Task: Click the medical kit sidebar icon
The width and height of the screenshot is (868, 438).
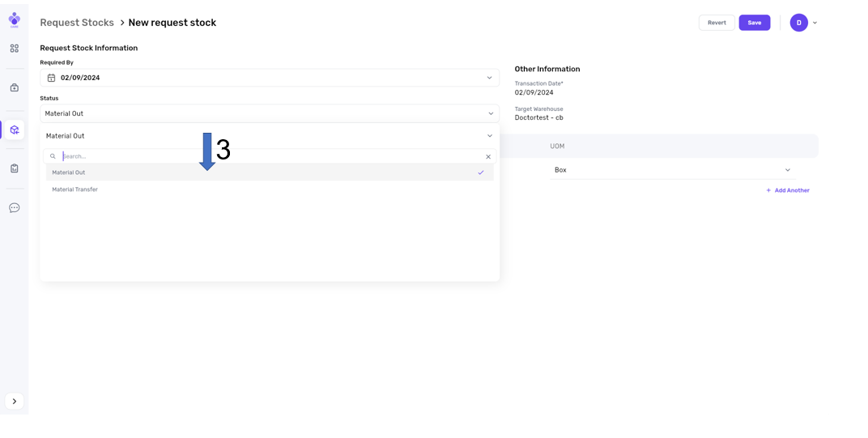Action: (15, 87)
